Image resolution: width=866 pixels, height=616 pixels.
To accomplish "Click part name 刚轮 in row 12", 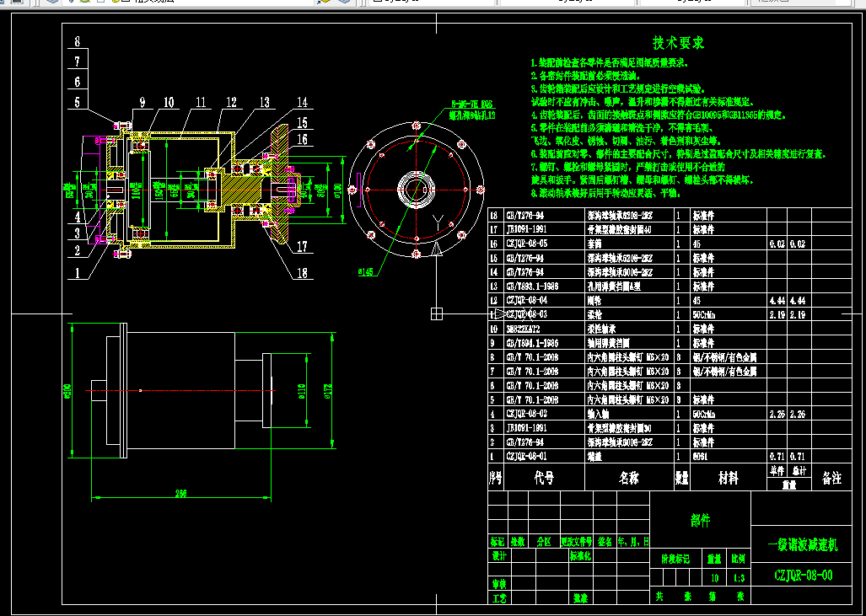I will pyautogui.click(x=594, y=300).
